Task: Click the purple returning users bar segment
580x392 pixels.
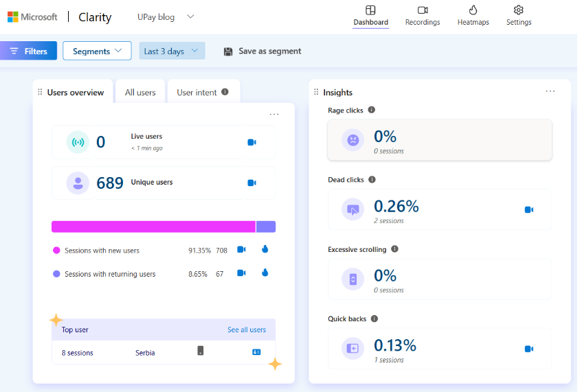Action: pos(266,227)
